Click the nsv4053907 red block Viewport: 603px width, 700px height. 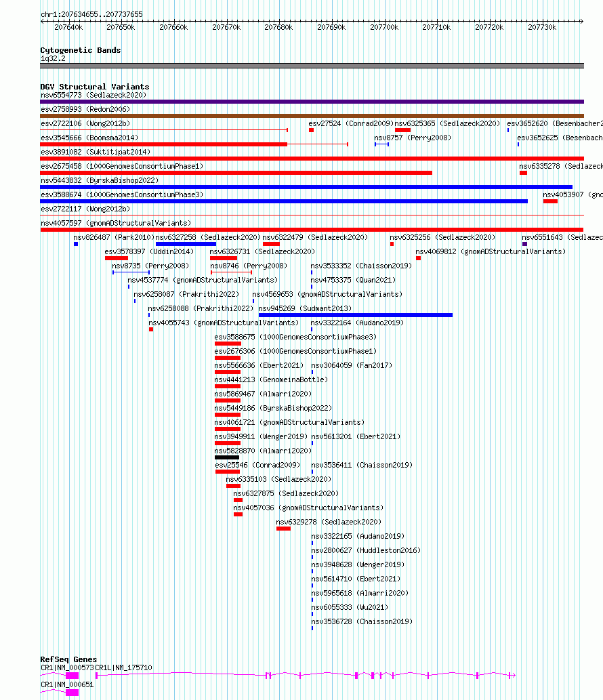click(550, 201)
